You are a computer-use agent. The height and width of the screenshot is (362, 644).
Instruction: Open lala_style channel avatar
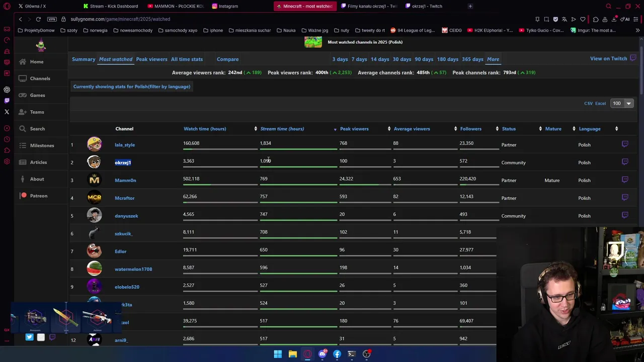[94, 144]
